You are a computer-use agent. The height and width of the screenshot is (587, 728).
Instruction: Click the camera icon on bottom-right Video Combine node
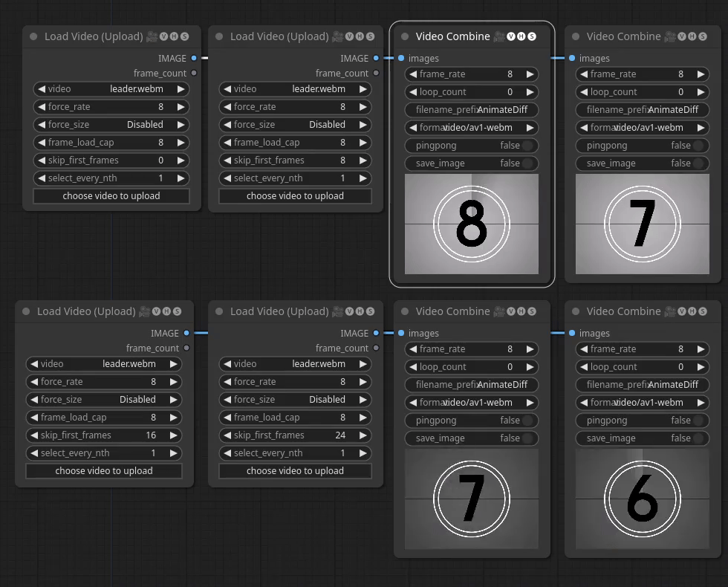coord(670,311)
